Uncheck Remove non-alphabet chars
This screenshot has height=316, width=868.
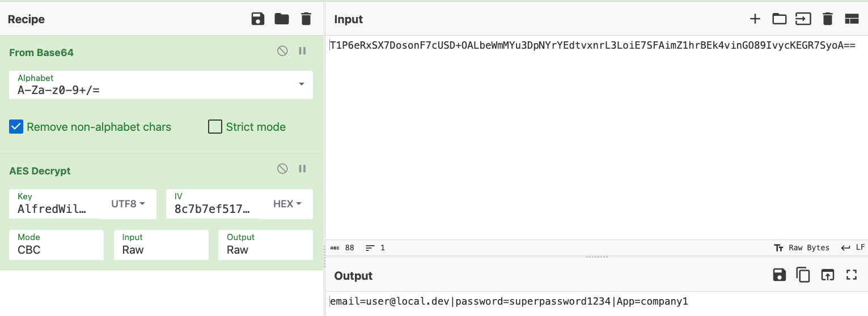16,127
